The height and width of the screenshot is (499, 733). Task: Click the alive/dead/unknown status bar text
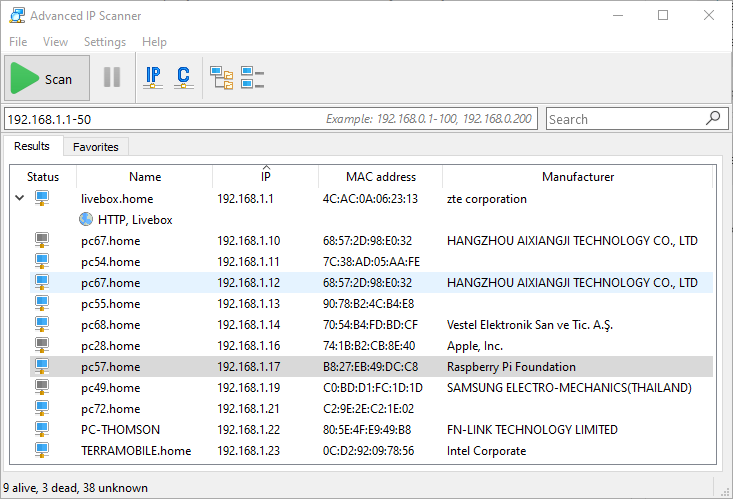(75, 488)
